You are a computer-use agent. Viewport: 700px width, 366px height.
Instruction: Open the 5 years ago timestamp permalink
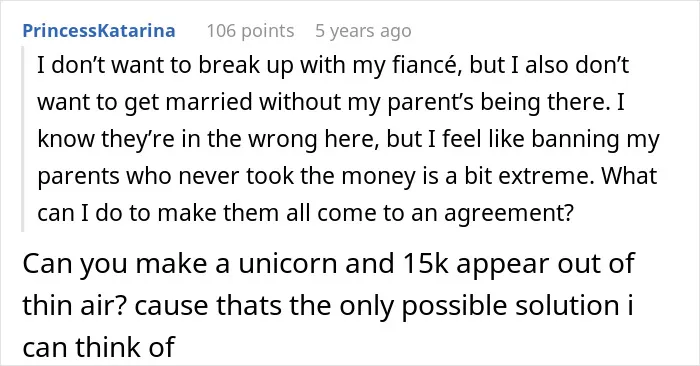[x=363, y=31]
